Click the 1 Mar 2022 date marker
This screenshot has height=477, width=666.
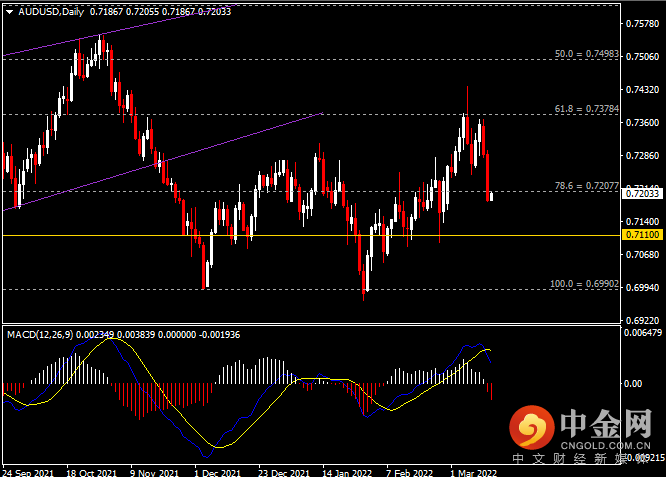coord(473,473)
